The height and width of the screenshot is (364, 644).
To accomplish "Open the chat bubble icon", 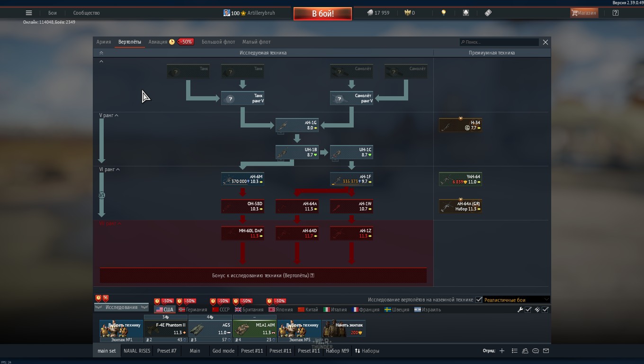I will (536, 351).
